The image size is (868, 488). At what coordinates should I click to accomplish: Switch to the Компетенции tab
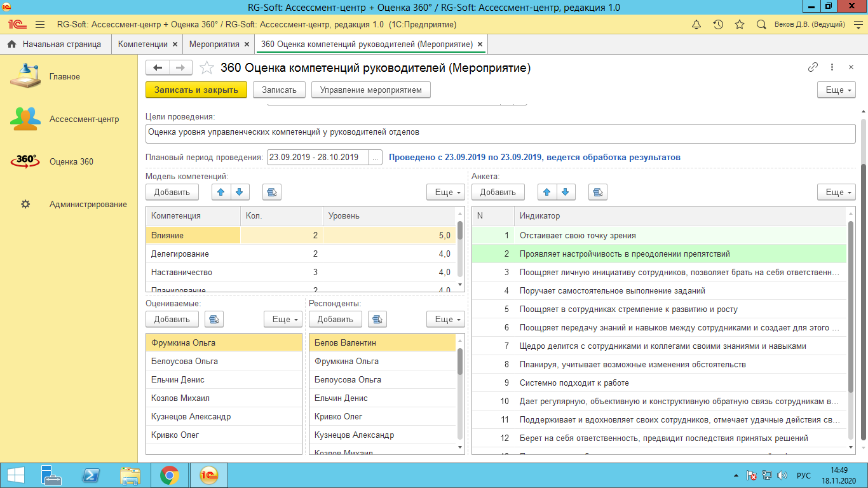143,44
